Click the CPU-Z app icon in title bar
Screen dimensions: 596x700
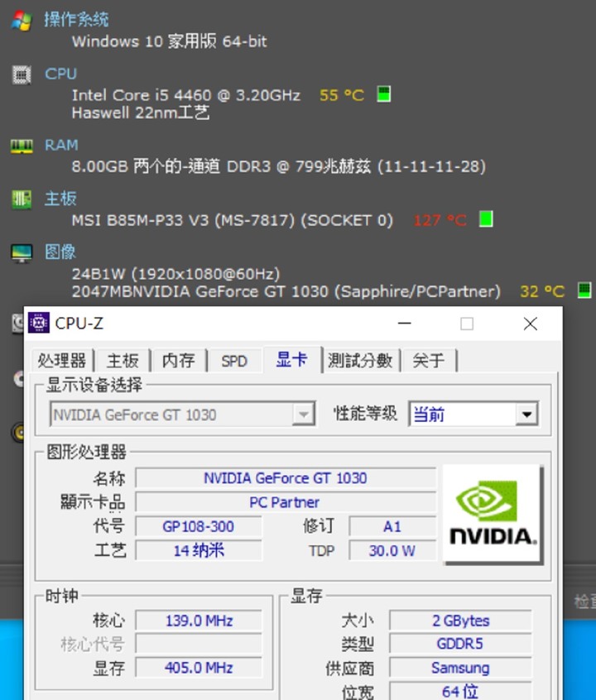(x=38, y=323)
